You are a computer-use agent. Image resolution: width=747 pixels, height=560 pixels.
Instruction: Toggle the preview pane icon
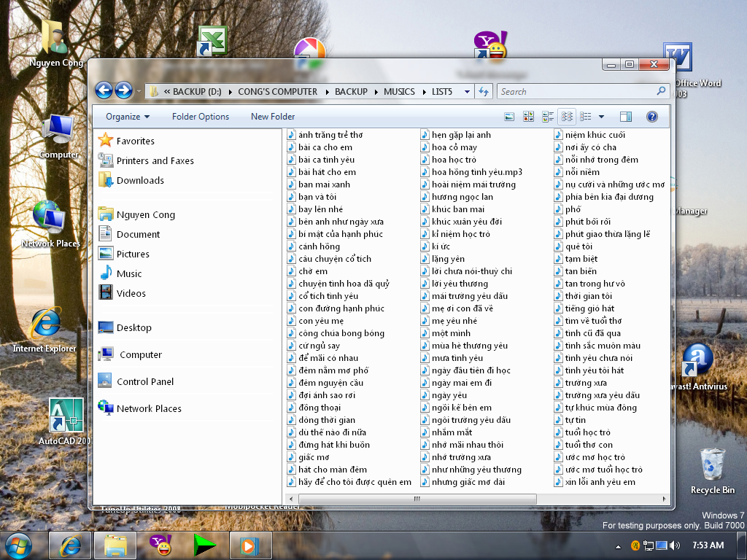(x=625, y=116)
